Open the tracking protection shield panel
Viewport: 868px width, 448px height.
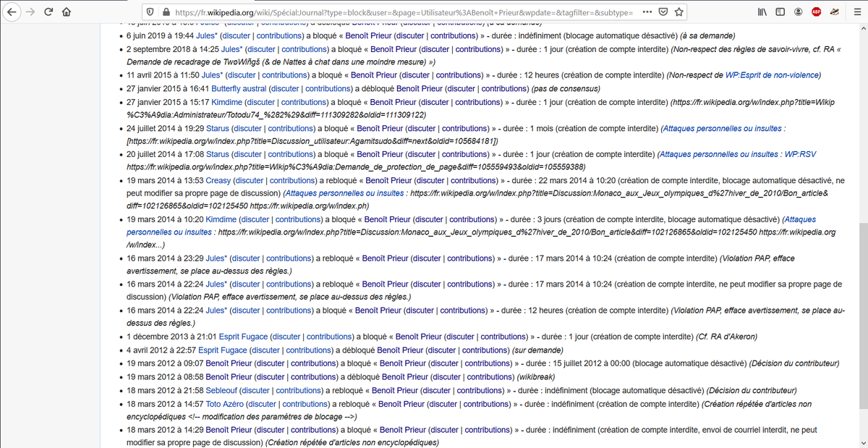click(150, 12)
